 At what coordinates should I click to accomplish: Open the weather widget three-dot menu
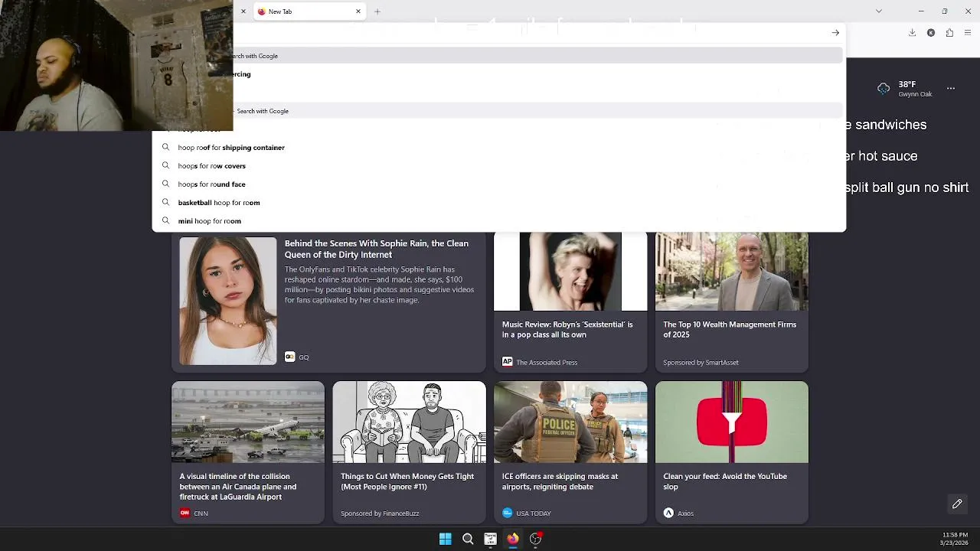tap(951, 88)
